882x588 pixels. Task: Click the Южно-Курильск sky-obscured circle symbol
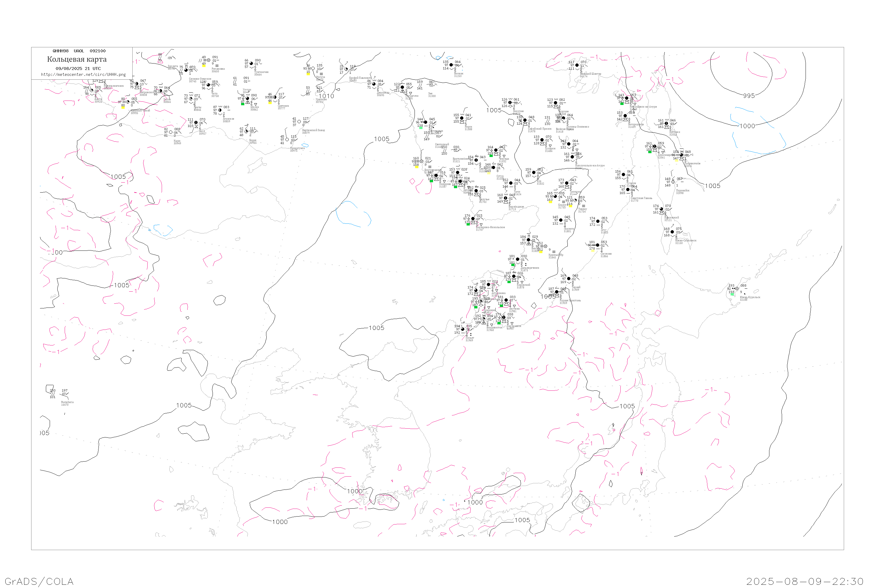click(737, 288)
